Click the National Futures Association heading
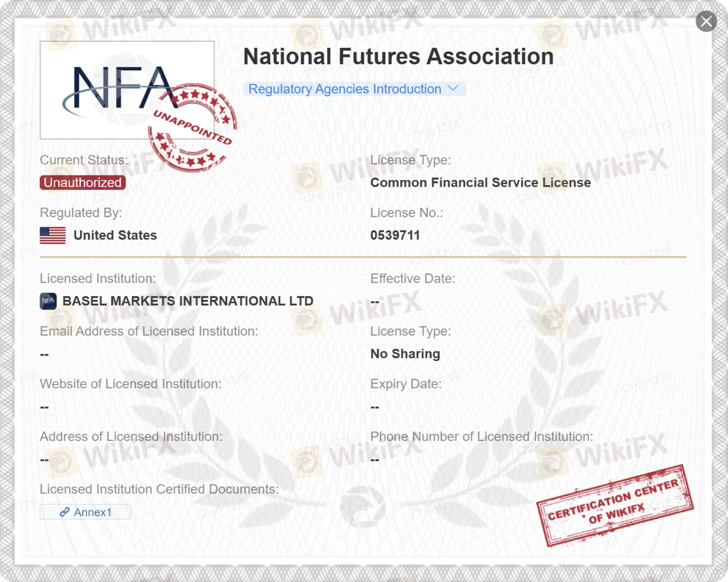Screen dimensions: 728x582 click(398, 57)
